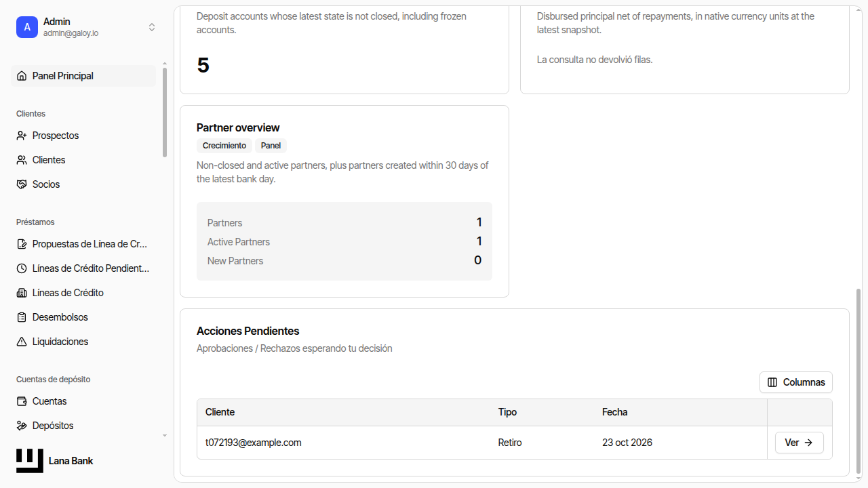Click the Socios handshake icon

pos(22,184)
